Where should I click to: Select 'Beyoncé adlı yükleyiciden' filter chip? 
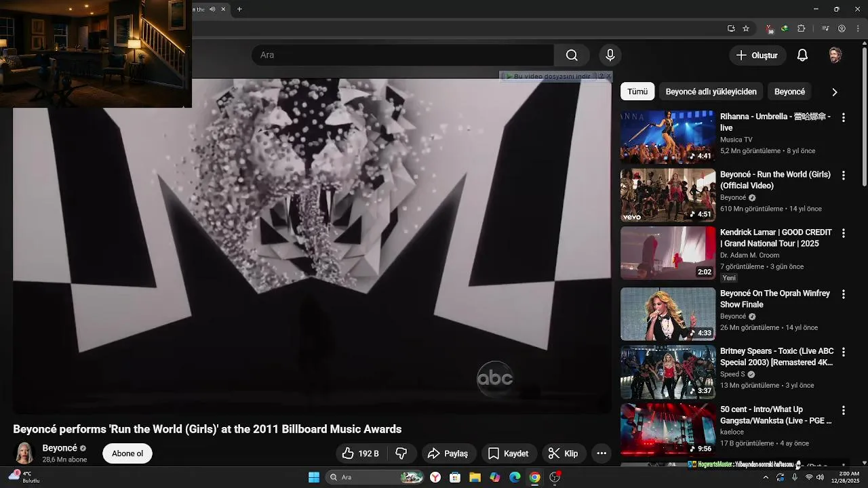pyautogui.click(x=711, y=91)
